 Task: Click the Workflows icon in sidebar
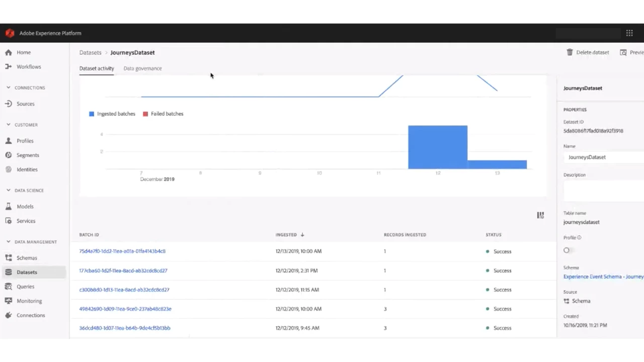click(x=9, y=66)
